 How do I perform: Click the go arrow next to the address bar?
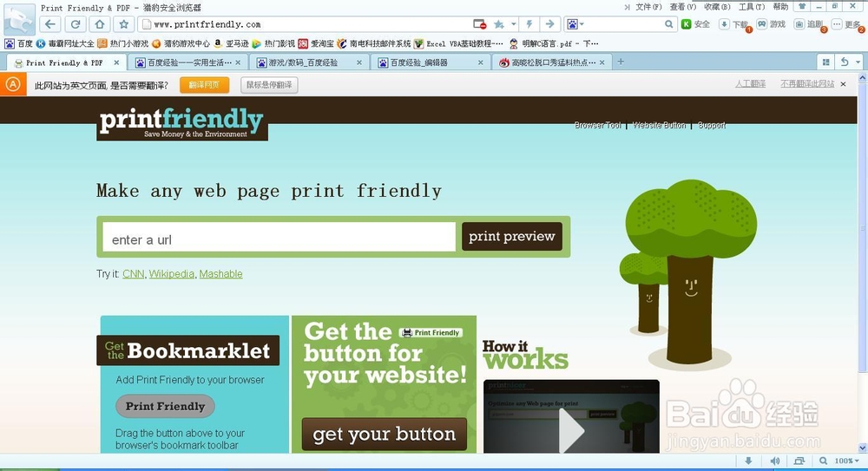pos(549,24)
